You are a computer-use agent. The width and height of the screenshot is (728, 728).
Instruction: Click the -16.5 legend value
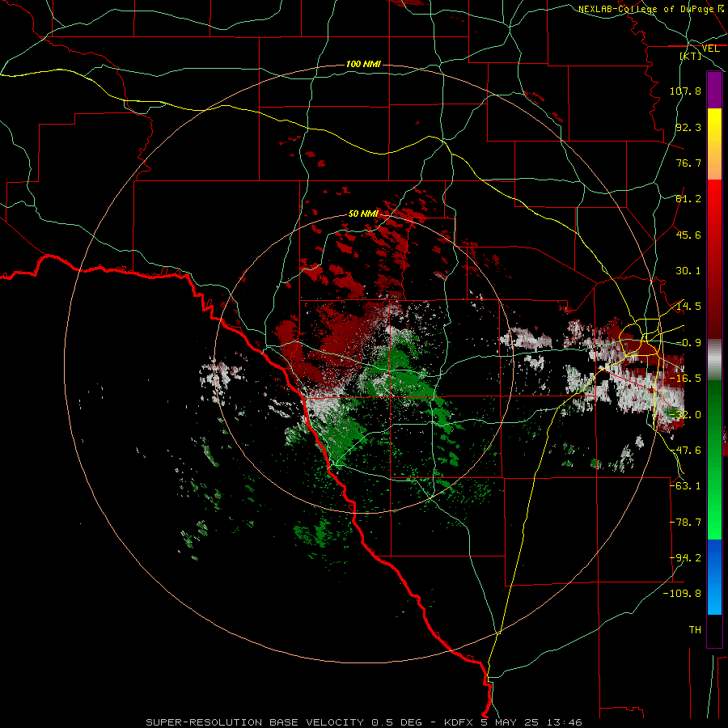click(x=685, y=379)
